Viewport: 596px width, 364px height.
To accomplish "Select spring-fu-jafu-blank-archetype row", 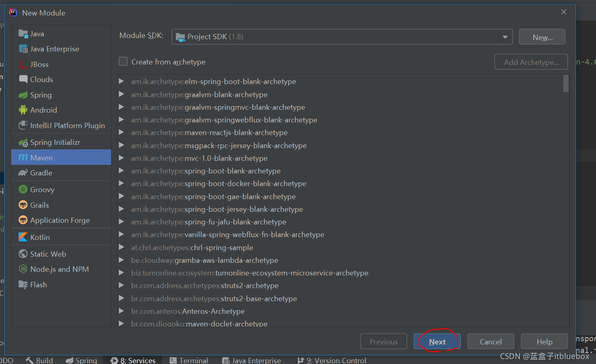I will (340, 222).
